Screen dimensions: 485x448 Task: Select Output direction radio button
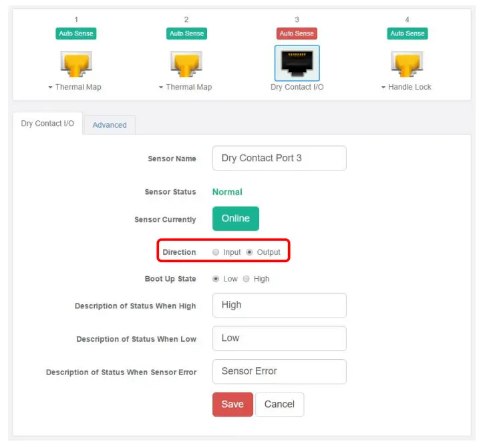250,252
